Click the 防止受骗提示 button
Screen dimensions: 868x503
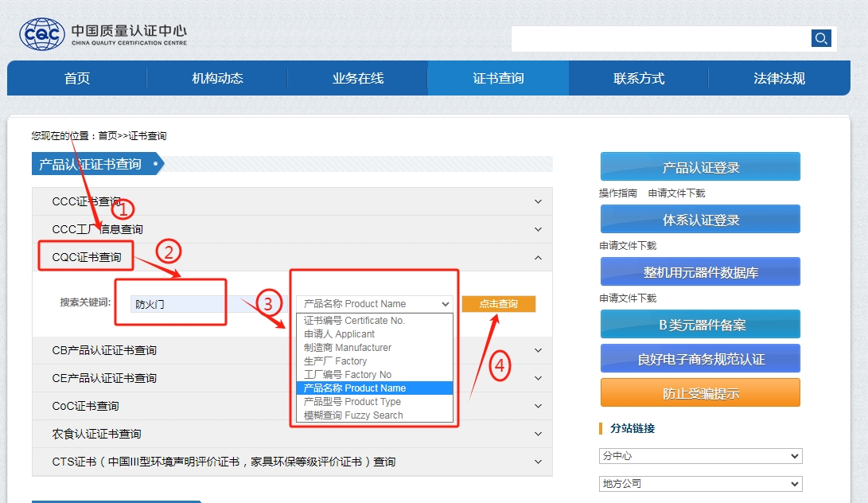pyautogui.click(x=700, y=392)
